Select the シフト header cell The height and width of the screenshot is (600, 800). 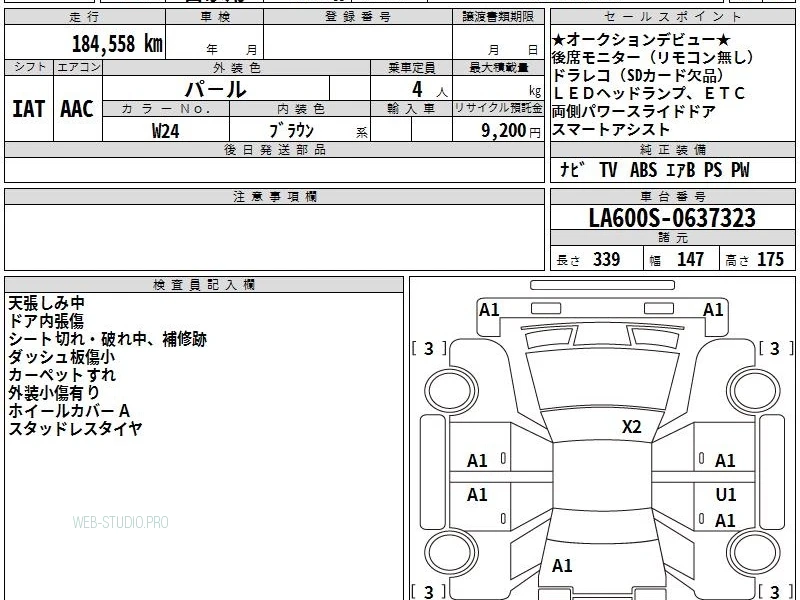(29, 67)
